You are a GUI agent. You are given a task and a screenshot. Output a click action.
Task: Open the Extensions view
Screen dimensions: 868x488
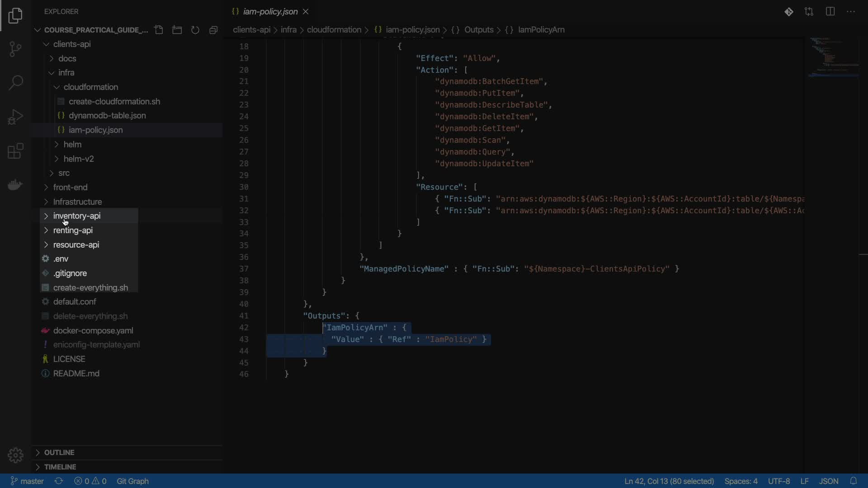(x=15, y=151)
